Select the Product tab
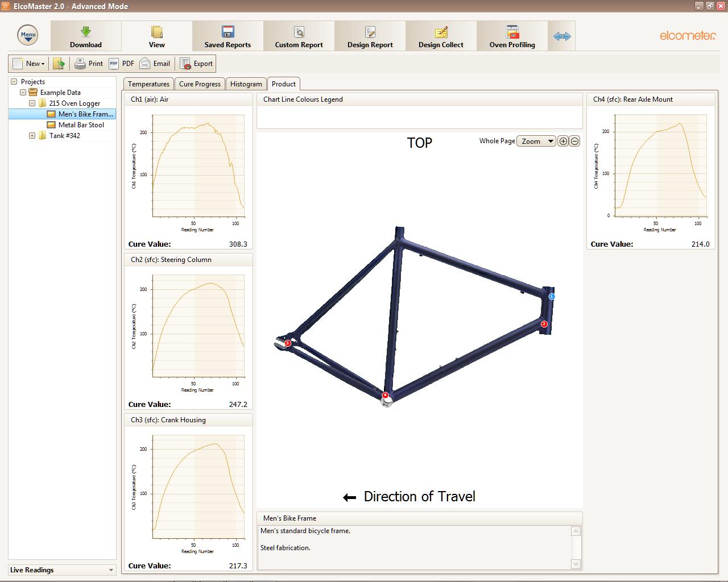 tap(283, 84)
